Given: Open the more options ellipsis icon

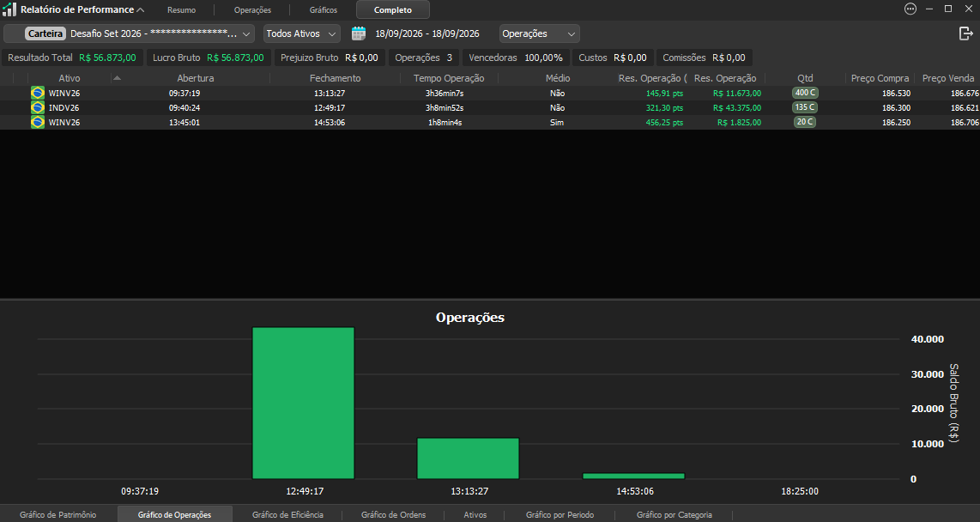Looking at the screenshot, I should click(910, 9).
